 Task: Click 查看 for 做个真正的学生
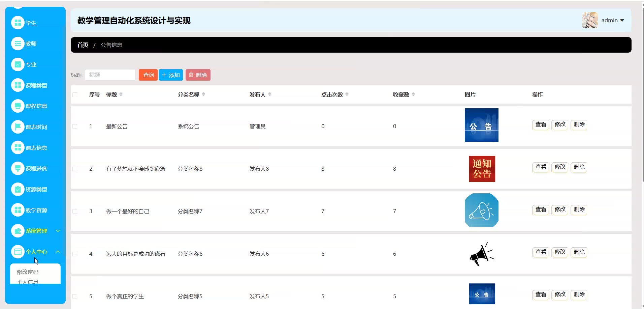point(541,294)
